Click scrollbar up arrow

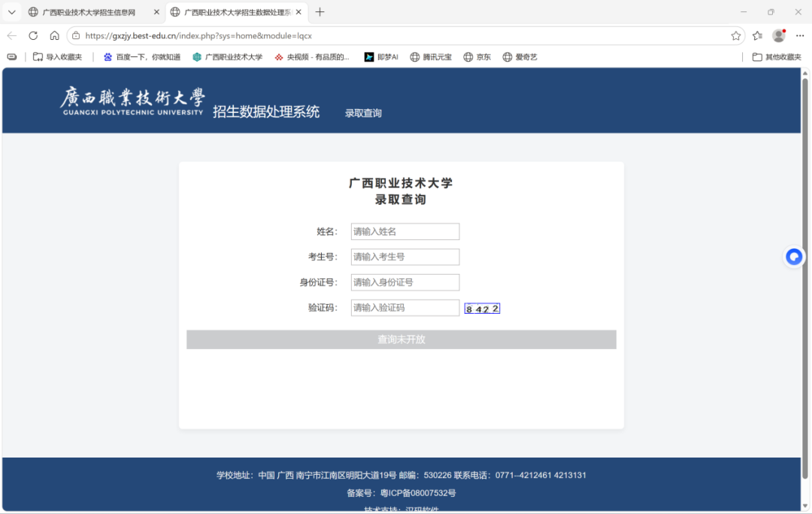pyautogui.click(x=804, y=73)
